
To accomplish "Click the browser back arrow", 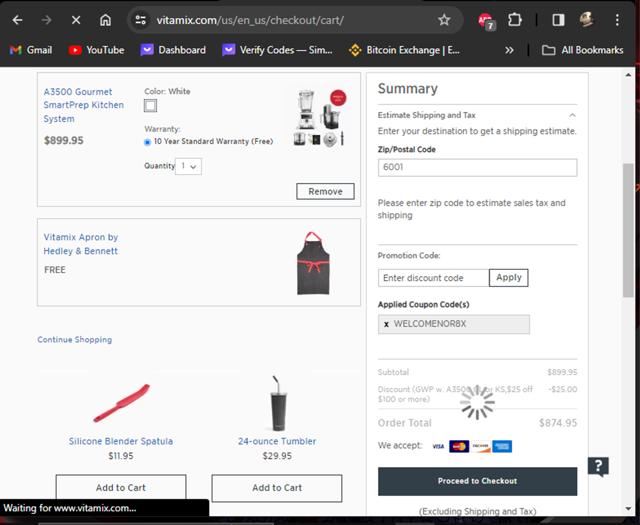I will (17, 20).
